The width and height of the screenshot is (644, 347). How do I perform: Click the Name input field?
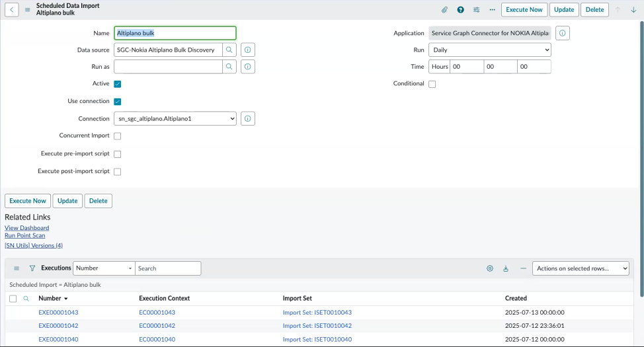[175, 33]
